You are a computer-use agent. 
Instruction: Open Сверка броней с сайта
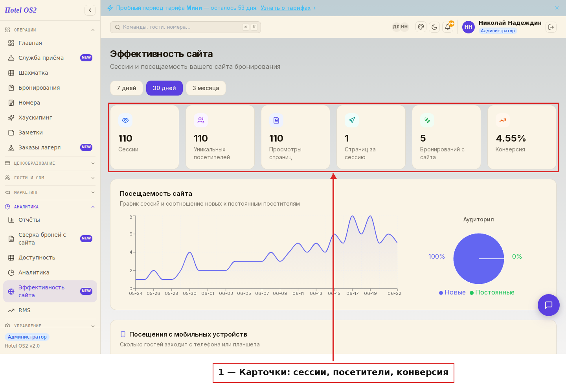pyautogui.click(x=50, y=239)
